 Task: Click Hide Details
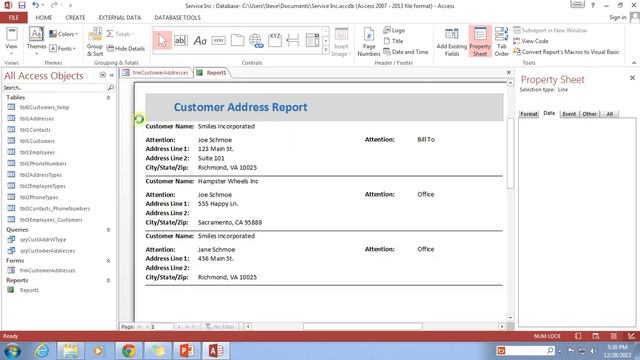pos(126,48)
